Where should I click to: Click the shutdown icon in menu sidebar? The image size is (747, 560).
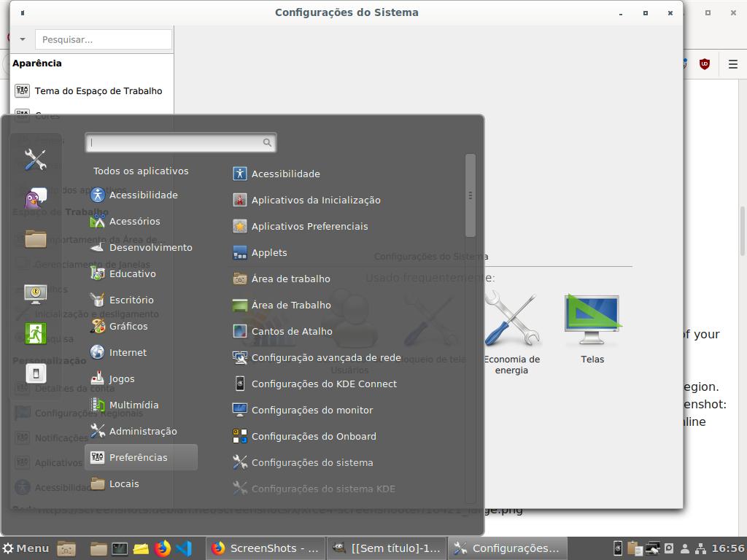tap(36, 373)
